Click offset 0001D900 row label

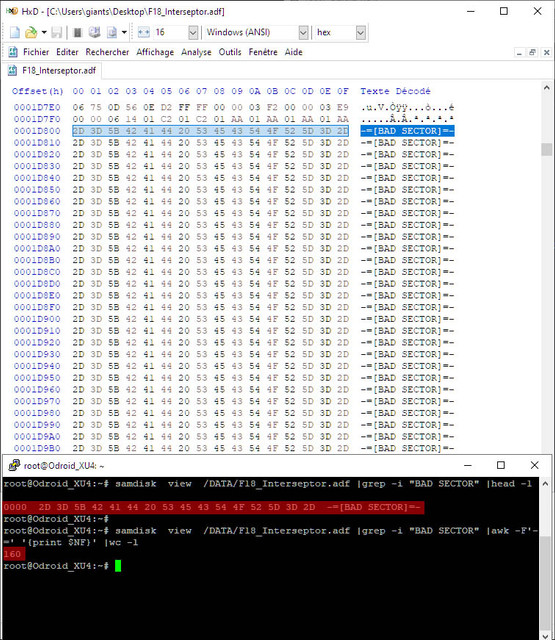point(37,319)
